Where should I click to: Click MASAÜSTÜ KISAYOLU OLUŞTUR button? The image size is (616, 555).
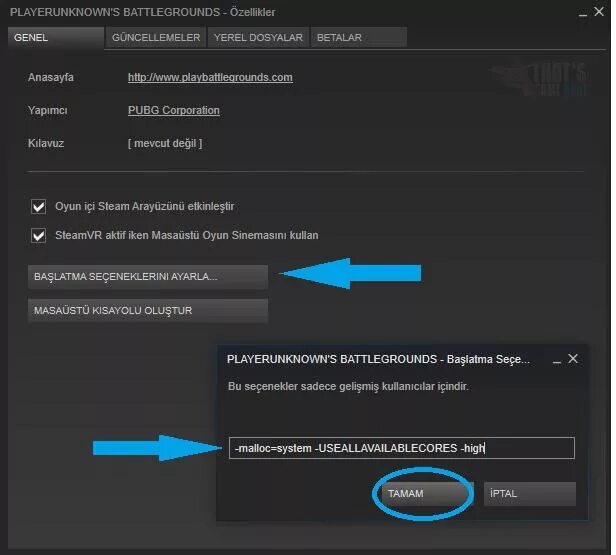click(x=148, y=311)
